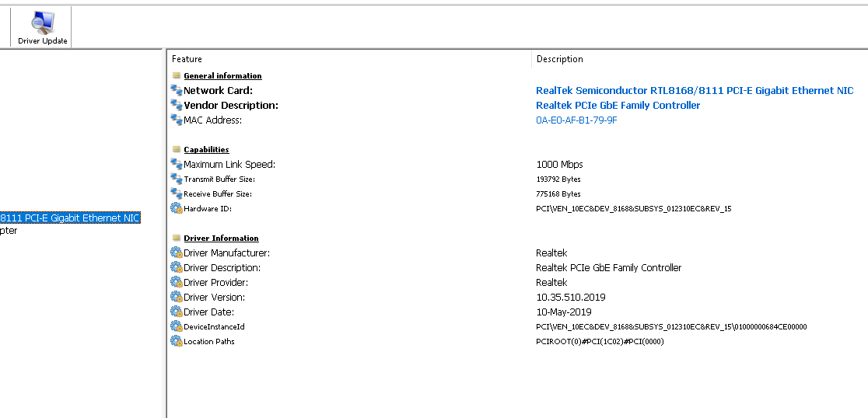This screenshot has width=868, height=418.
Task: Click the General information section header
Action: tap(222, 76)
